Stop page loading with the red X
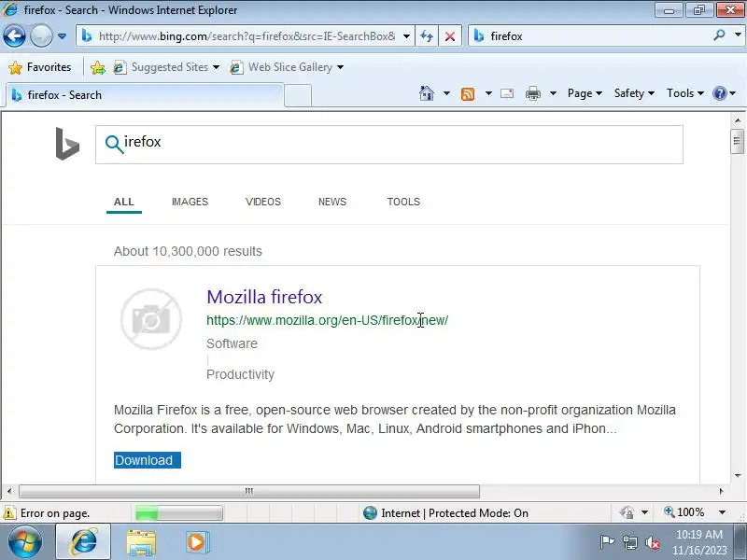The image size is (747, 560). [449, 36]
